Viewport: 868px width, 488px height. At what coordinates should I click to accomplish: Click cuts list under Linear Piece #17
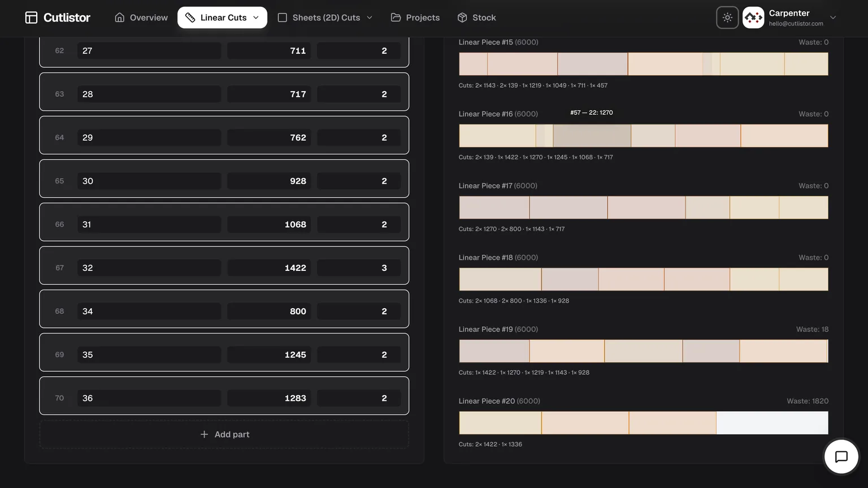[511, 229]
